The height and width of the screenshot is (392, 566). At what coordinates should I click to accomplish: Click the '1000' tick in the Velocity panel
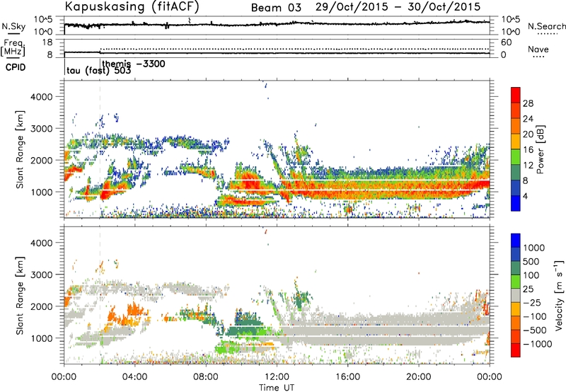pos(42,338)
